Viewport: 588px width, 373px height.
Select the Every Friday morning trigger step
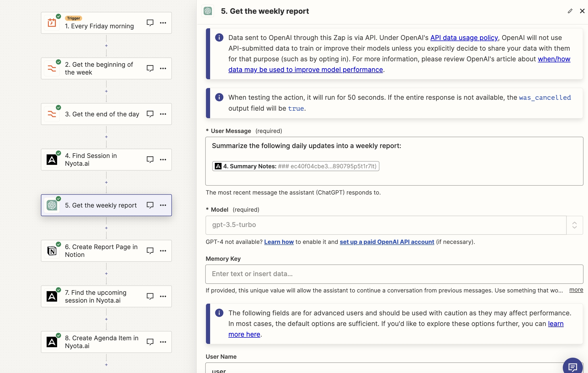(x=106, y=23)
